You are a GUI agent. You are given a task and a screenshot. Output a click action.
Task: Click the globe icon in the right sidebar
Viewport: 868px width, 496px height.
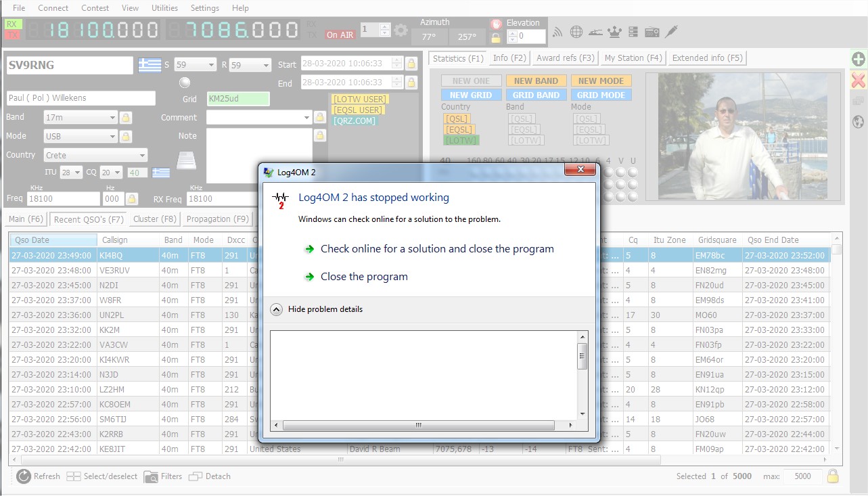click(x=859, y=122)
